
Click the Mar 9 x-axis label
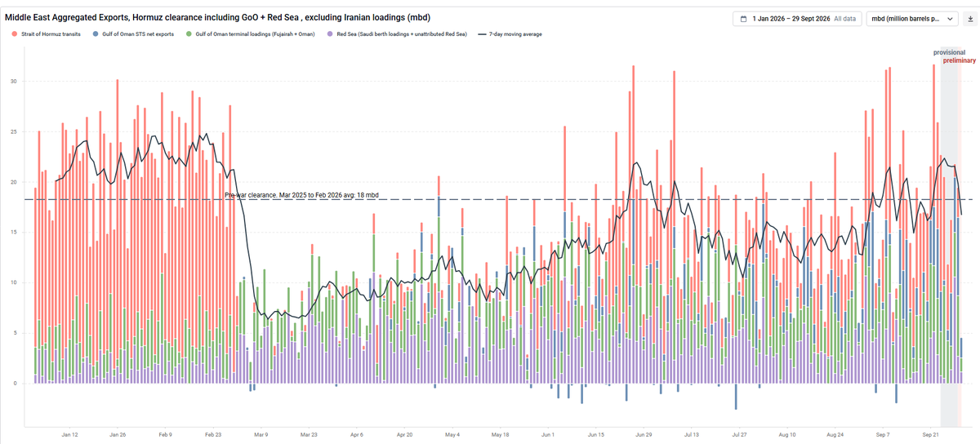coord(261,436)
